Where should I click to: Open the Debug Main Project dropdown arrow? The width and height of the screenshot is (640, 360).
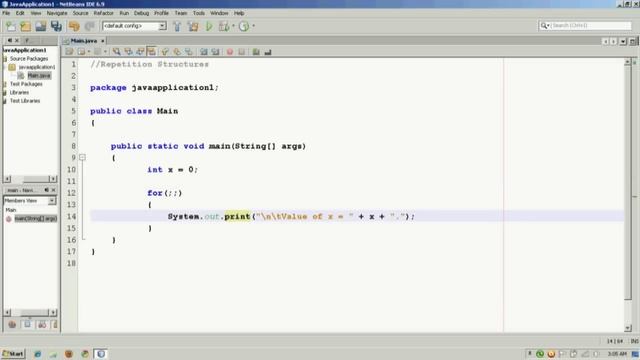click(233, 26)
